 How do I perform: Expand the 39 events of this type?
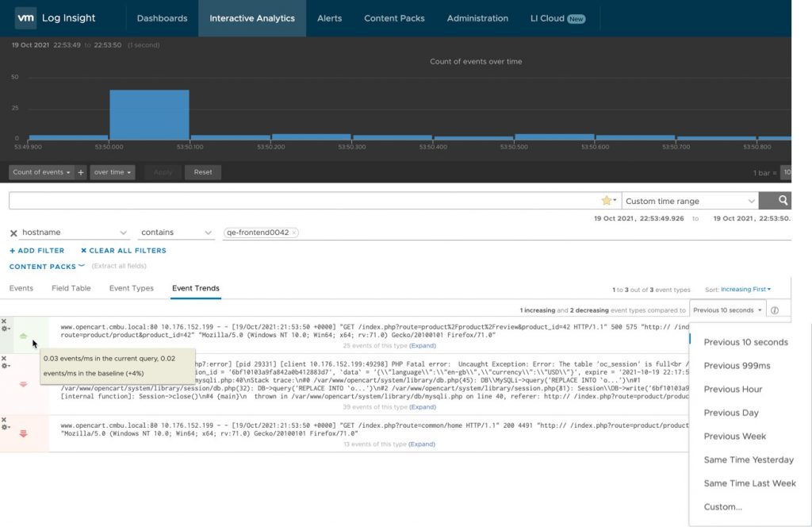click(x=423, y=407)
